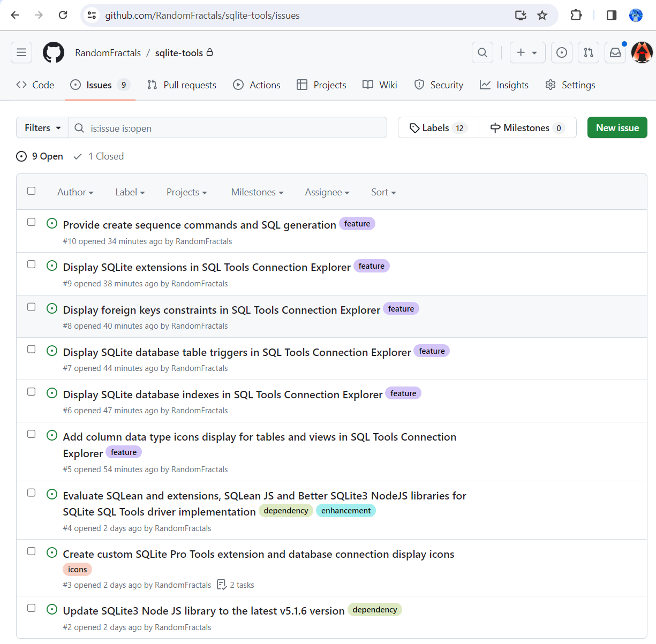Open the notifications inbox icon
The width and height of the screenshot is (656, 644).
point(615,52)
